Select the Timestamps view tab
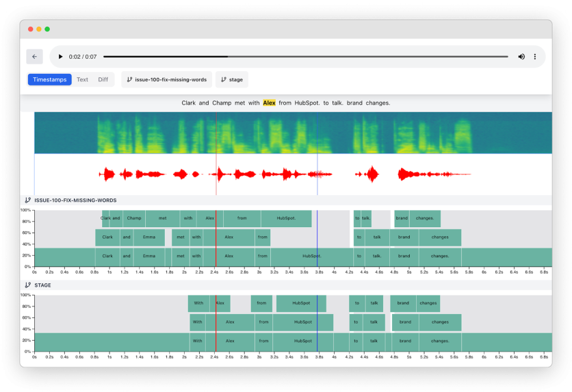 click(50, 79)
